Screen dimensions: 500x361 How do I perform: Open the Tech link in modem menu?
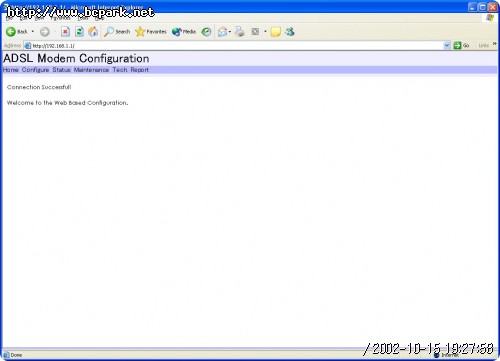(x=120, y=70)
